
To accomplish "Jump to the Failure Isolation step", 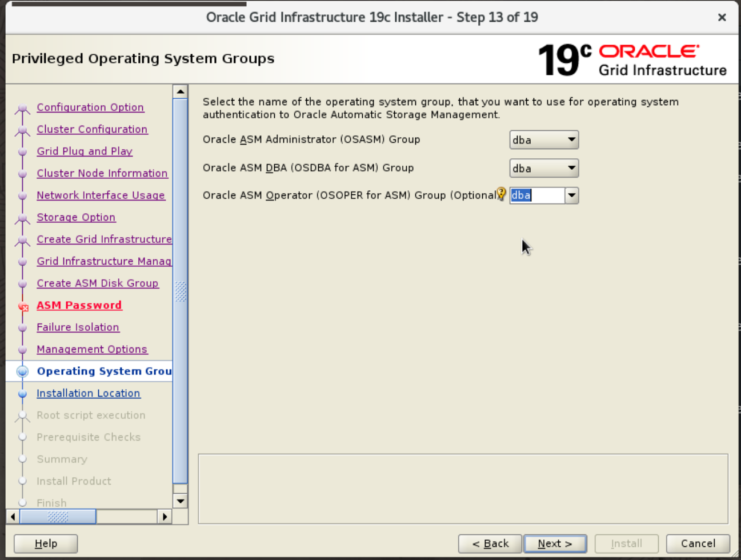I will [78, 327].
